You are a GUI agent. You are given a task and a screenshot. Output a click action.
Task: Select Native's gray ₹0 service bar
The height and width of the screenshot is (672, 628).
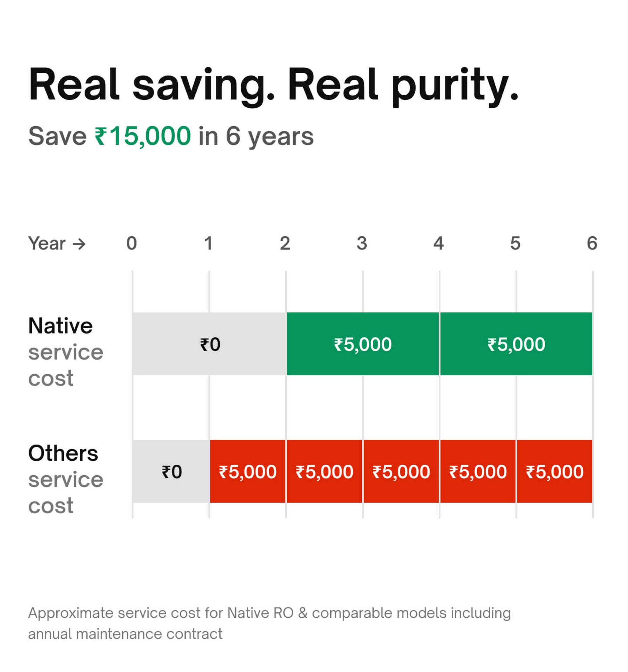[x=210, y=344]
